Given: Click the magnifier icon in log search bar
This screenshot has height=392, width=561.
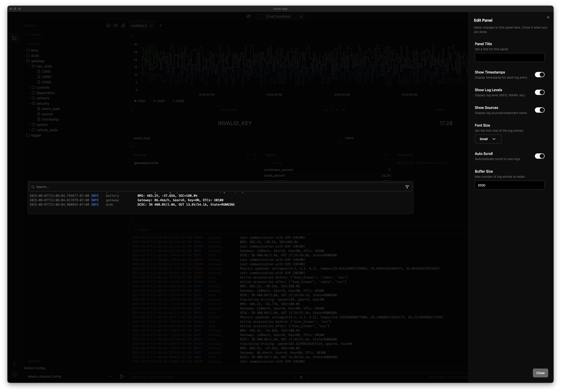Looking at the screenshot, I should point(33,187).
